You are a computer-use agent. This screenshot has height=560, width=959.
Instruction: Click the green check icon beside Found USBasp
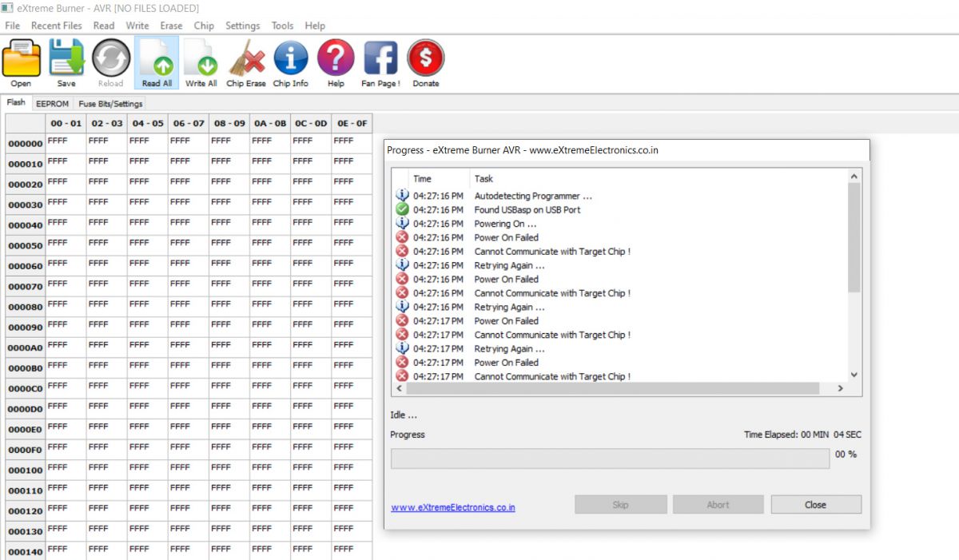pos(402,209)
